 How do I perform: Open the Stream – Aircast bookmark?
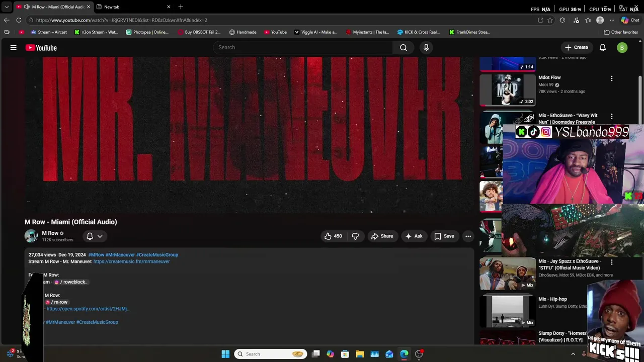pyautogui.click(x=49, y=32)
